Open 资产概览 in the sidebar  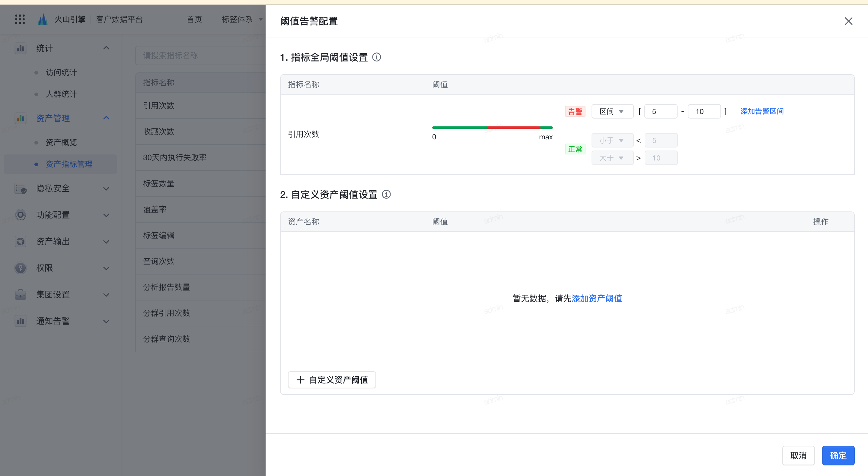point(61,142)
